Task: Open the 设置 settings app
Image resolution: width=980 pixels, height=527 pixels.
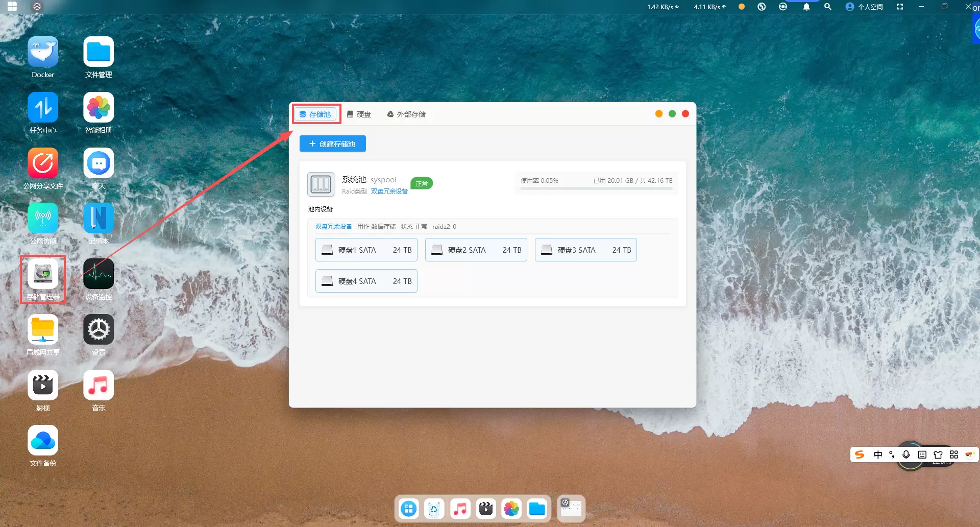Action: [99, 330]
